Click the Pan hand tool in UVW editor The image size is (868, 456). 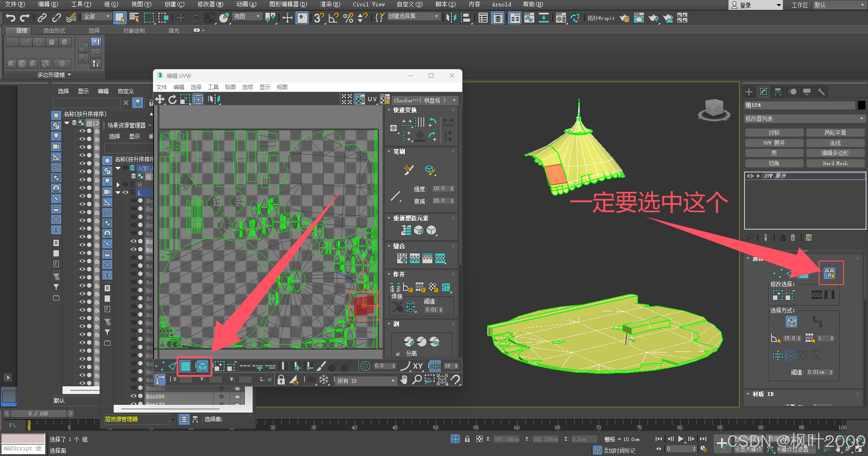coord(404,380)
